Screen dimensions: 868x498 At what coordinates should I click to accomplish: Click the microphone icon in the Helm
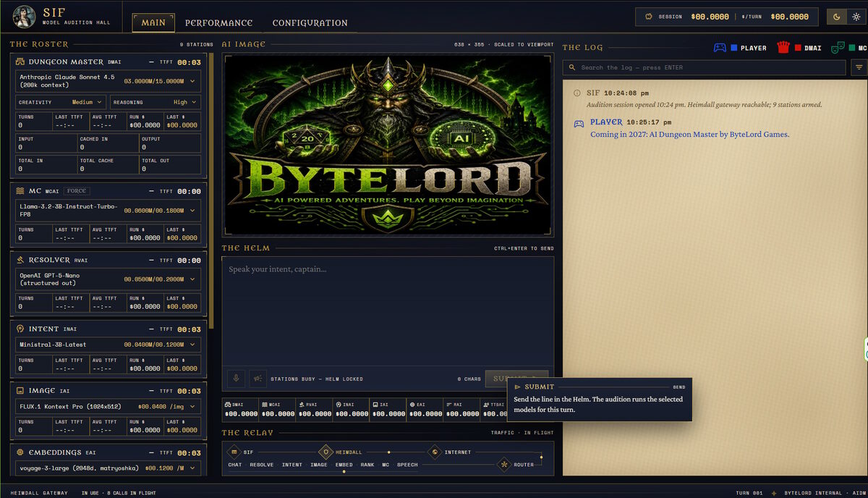tap(235, 379)
